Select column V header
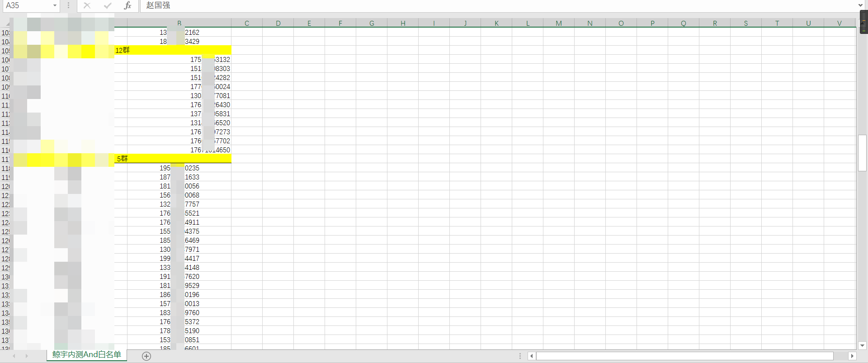This screenshot has height=363, width=868. tap(840, 24)
